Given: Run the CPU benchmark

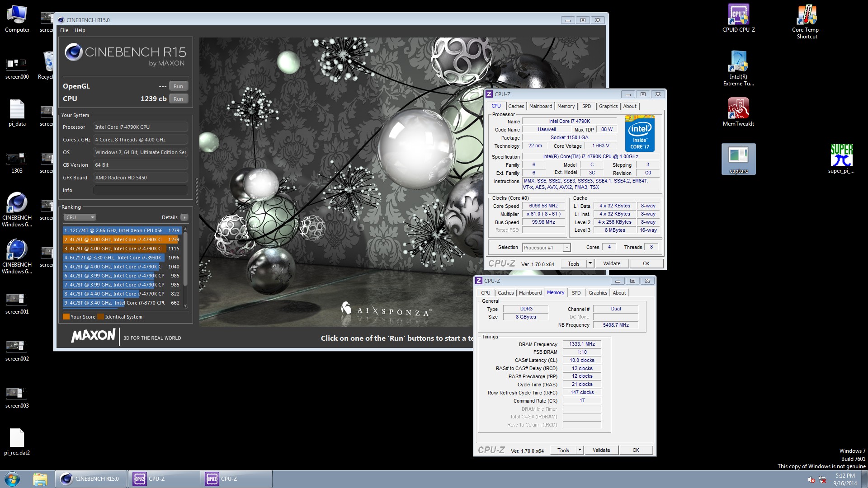Looking at the screenshot, I should pos(179,99).
